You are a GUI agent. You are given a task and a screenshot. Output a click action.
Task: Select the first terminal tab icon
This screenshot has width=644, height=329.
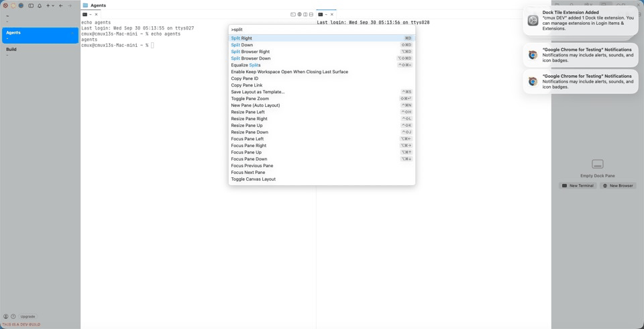85,14
